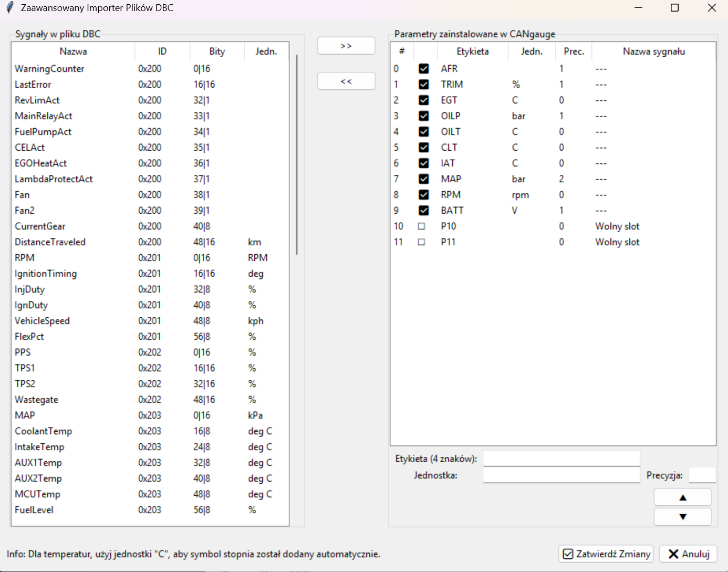Image resolution: width=728 pixels, height=572 pixels.
Task: Disable the BATT parameter checkbox
Action: [x=424, y=211]
